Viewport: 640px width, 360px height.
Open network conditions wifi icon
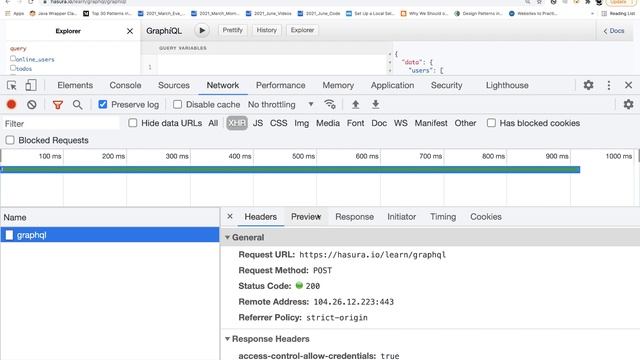[330, 104]
